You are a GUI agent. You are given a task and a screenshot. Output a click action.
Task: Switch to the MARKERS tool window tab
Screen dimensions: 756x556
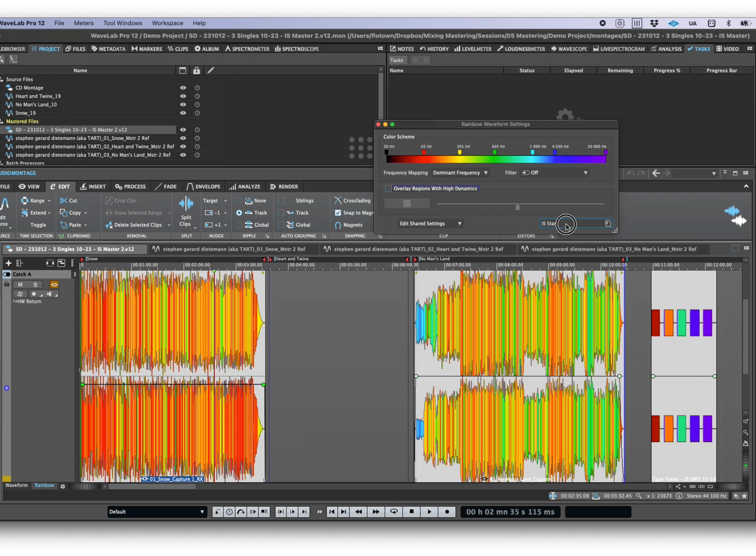pyautogui.click(x=147, y=49)
